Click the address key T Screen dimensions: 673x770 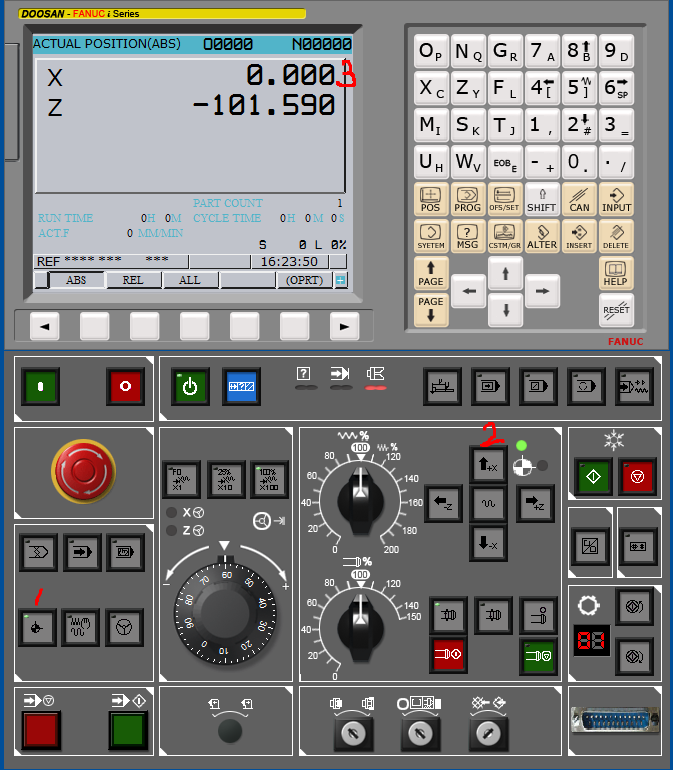click(505, 125)
